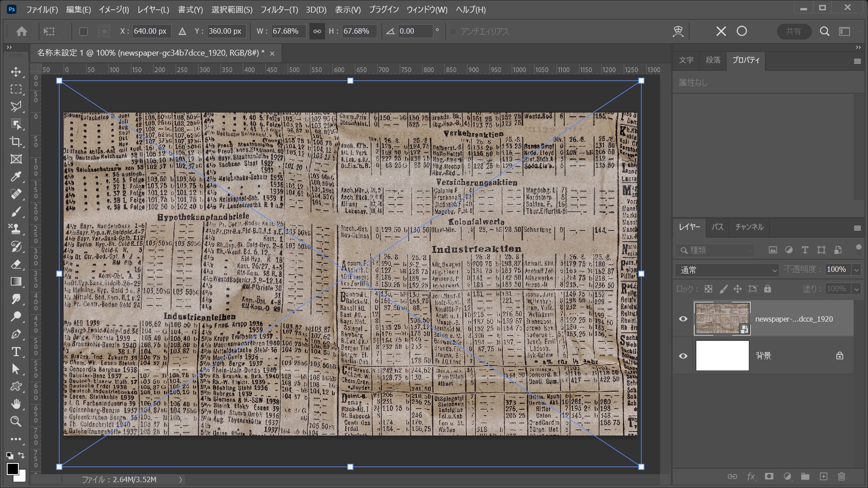Add a layer mask from Layers panel

[x=769, y=476]
